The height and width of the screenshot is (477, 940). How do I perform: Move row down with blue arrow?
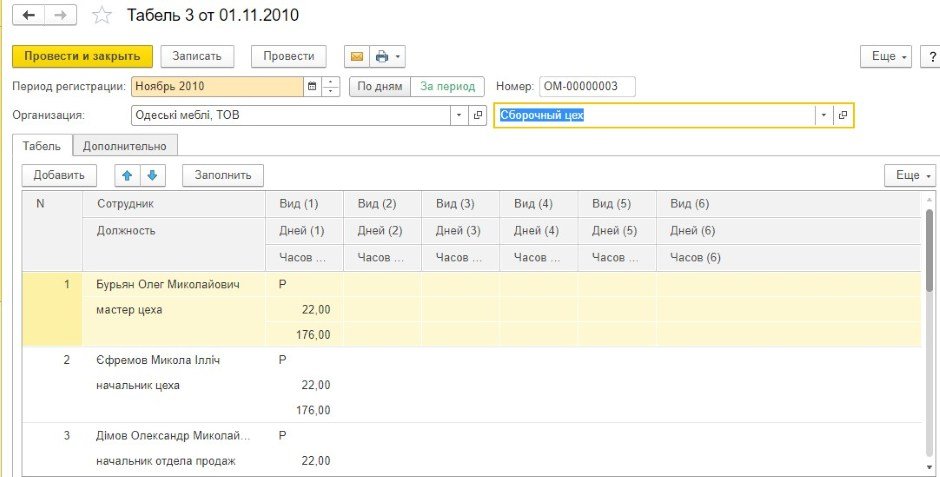click(152, 176)
